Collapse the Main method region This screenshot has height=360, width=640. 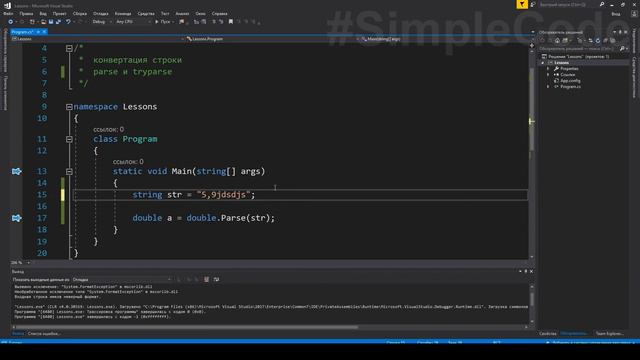(69, 171)
